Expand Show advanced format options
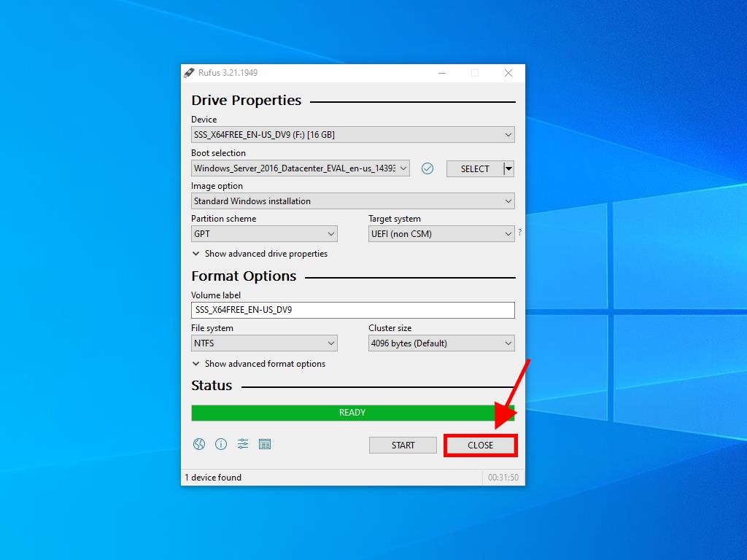 coord(258,364)
